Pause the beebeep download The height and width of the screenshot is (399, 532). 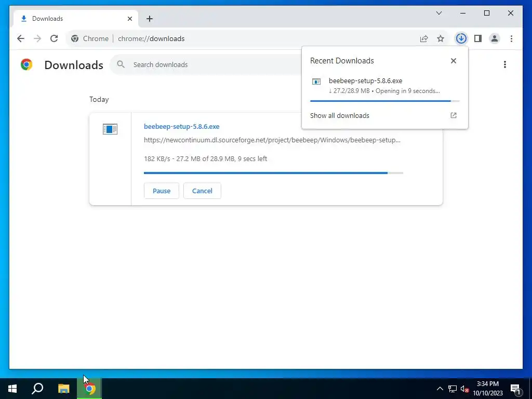[162, 191]
